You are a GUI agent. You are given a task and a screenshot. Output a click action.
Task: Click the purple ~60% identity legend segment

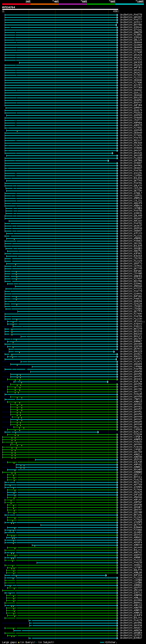[x=73, y=4]
